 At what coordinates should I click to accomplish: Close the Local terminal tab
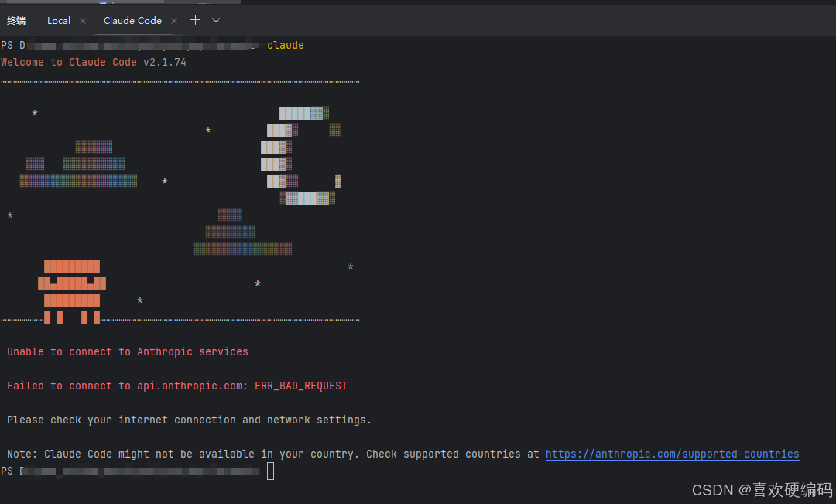(x=83, y=21)
